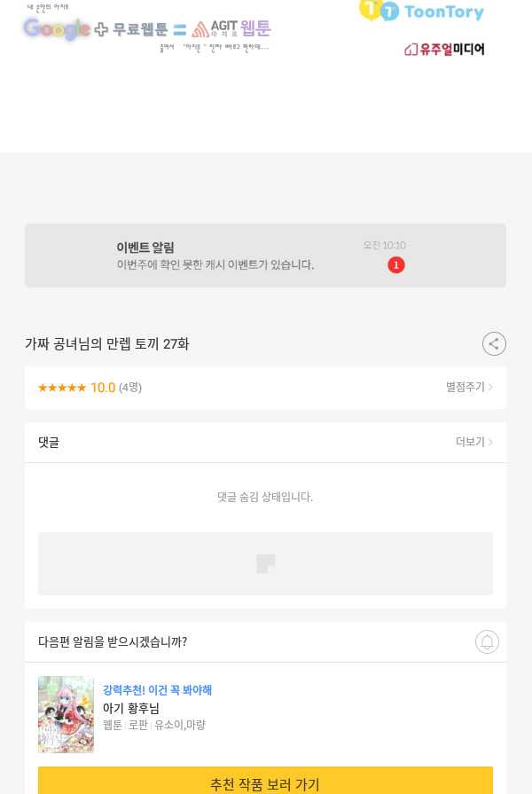Click the 아기 황후님 title
Viewport: 532px width, 794px height.
(131, 708)
